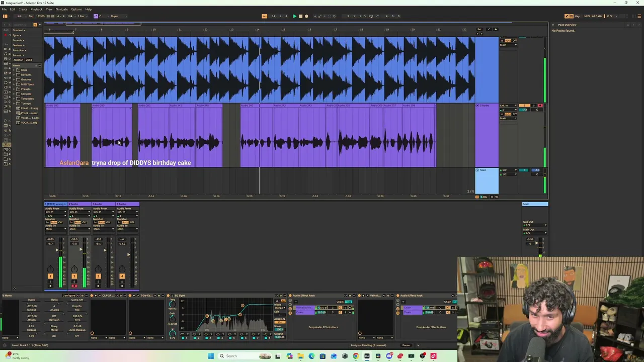Enable the VST3 format filter tag
The width and height of the screenshot is (644, 362).
click(x=29, y=60)
